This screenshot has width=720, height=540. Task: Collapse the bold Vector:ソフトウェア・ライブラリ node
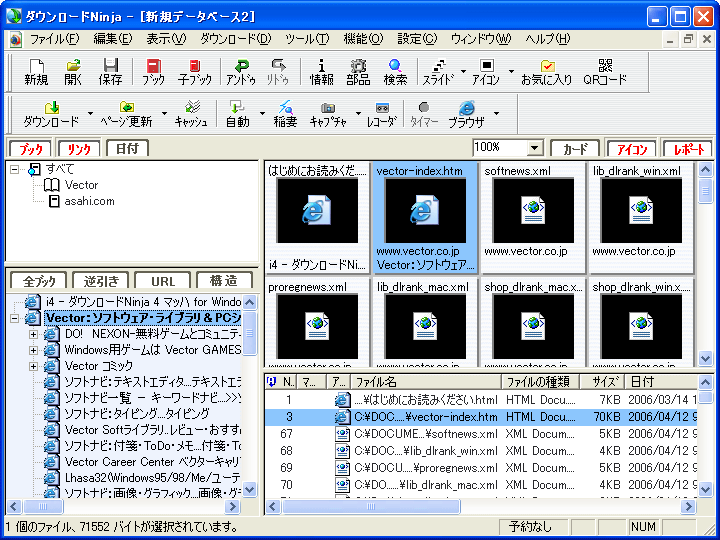point(15,318)
